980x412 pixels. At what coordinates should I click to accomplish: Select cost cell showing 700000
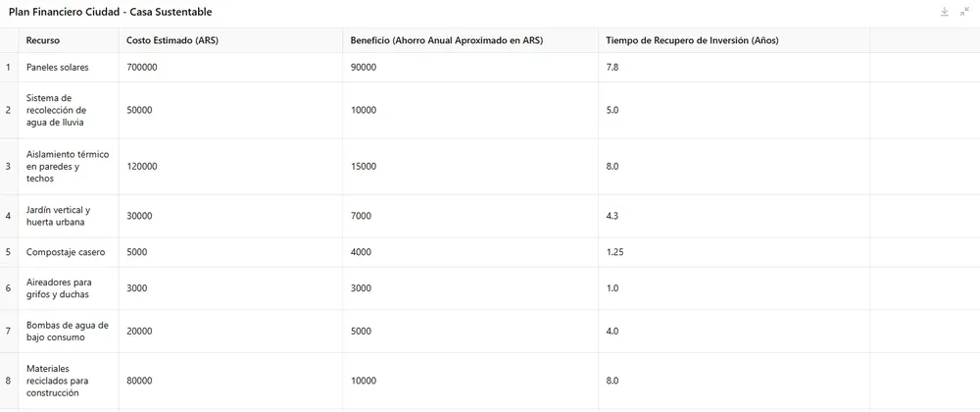[x=142, y=68]
